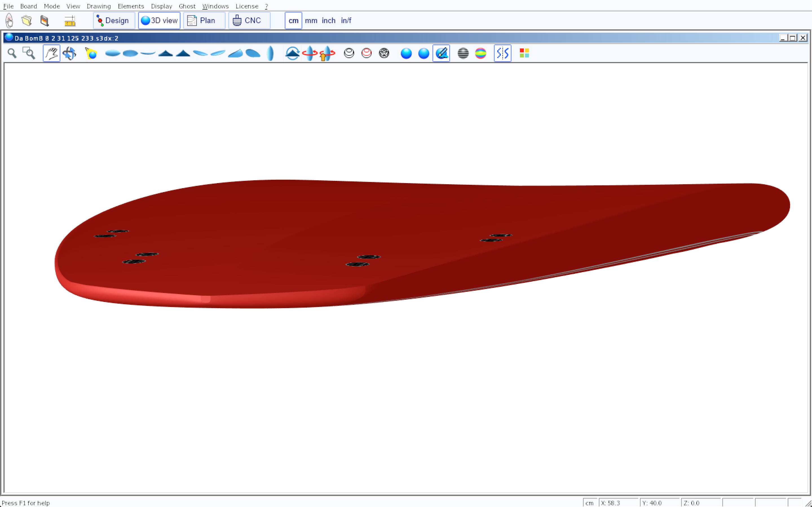Click the red outlined ring display icon
The height and width of the screenshot is (507, 812).
click(367, 53)
